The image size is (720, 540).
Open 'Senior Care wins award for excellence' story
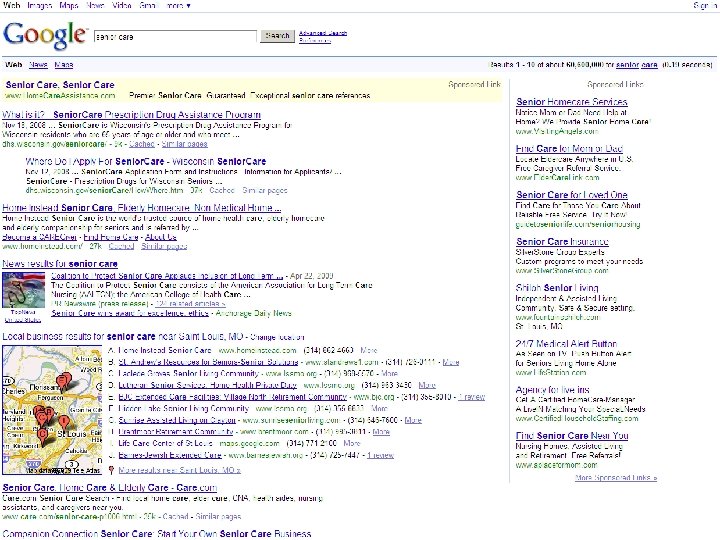pos(130,313)
